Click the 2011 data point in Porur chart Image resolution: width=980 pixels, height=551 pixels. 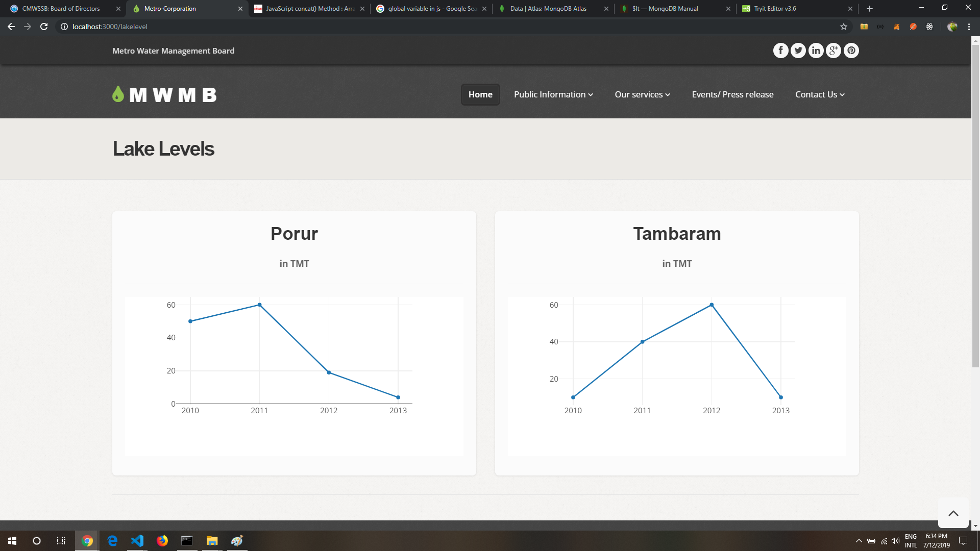click(259, 305)
